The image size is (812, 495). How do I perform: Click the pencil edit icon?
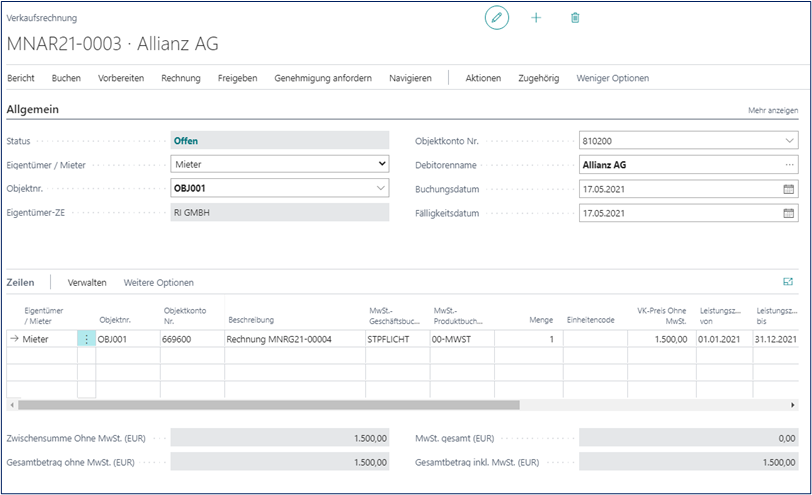click(x=497, y=18)
